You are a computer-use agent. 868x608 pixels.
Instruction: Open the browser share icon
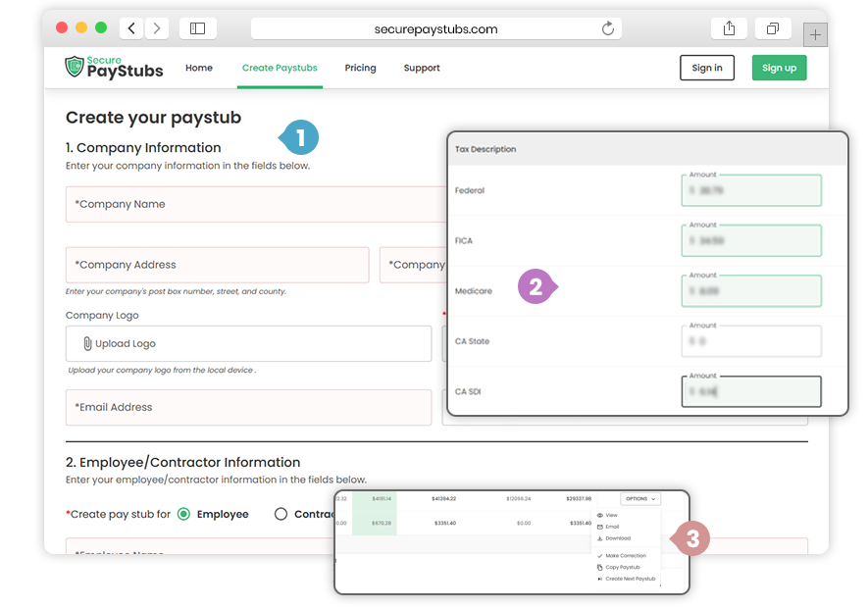(x=730, y=28)
